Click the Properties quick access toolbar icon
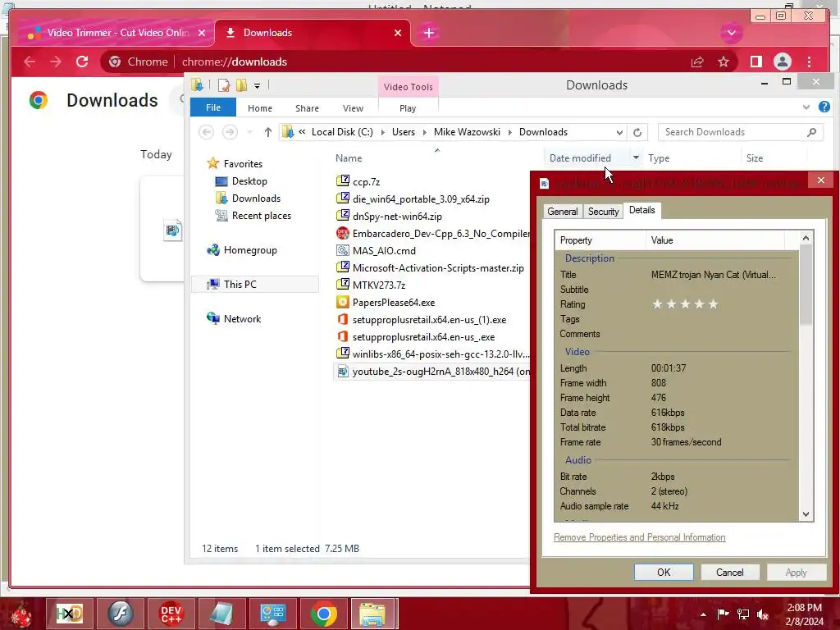This screenshot has width=840, height=630. (224, 85)
